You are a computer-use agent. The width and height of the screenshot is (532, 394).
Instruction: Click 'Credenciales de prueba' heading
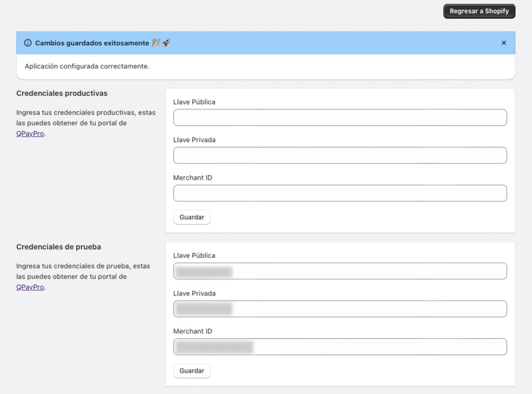click(59, 247)
